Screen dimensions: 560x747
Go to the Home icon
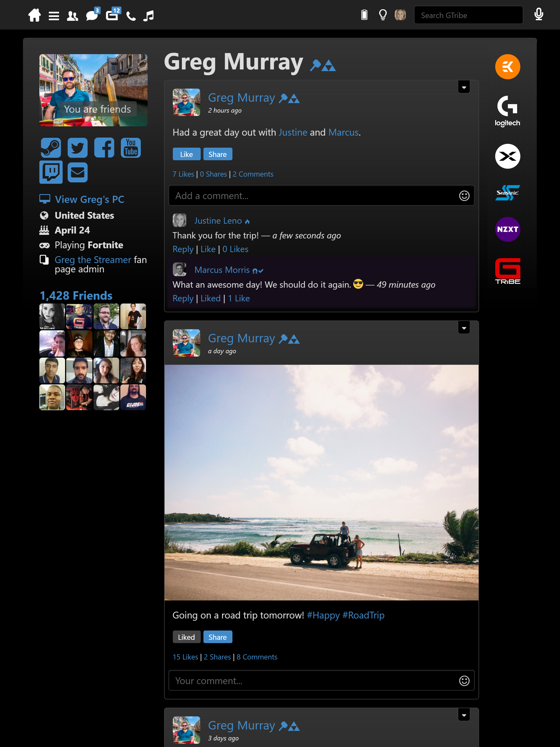pyautogui.click(x=34, y=16)
